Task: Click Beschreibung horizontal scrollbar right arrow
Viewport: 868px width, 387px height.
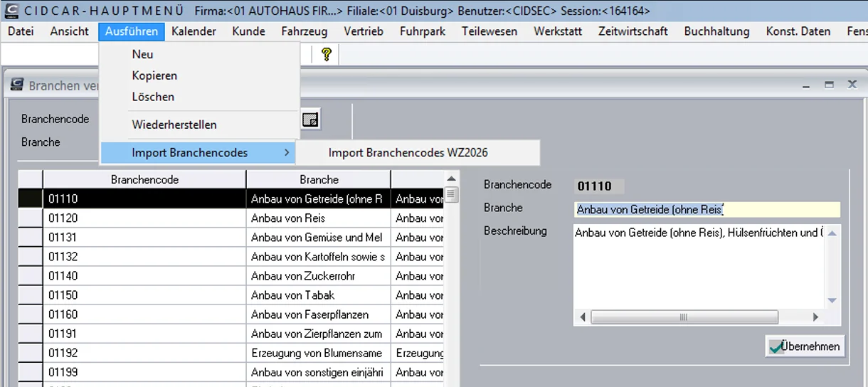Action: coord(815,317)
